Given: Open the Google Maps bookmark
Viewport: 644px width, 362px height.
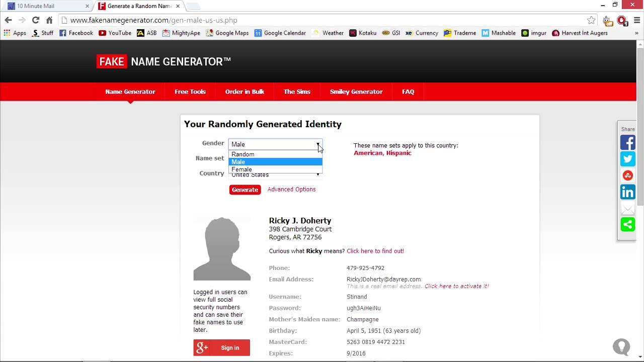Looking at the screenshot, I should (227, 33).
